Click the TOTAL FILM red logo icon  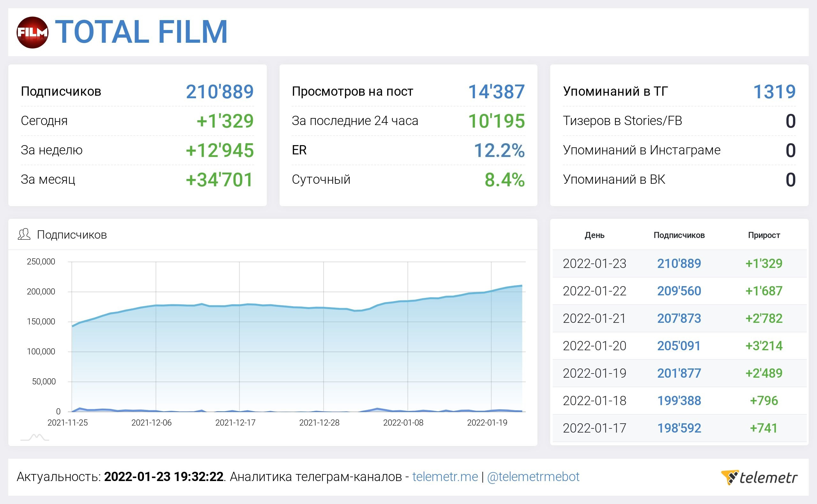click(x=32, y=32)
